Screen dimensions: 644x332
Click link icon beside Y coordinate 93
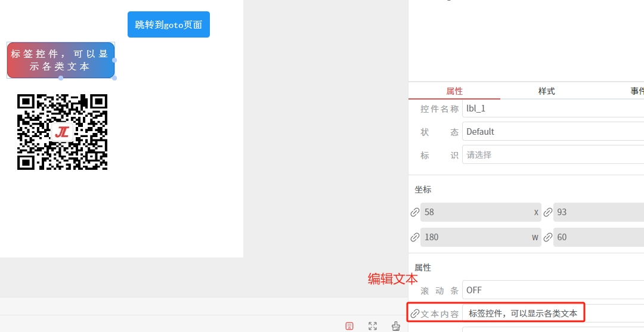coord(548,212)
